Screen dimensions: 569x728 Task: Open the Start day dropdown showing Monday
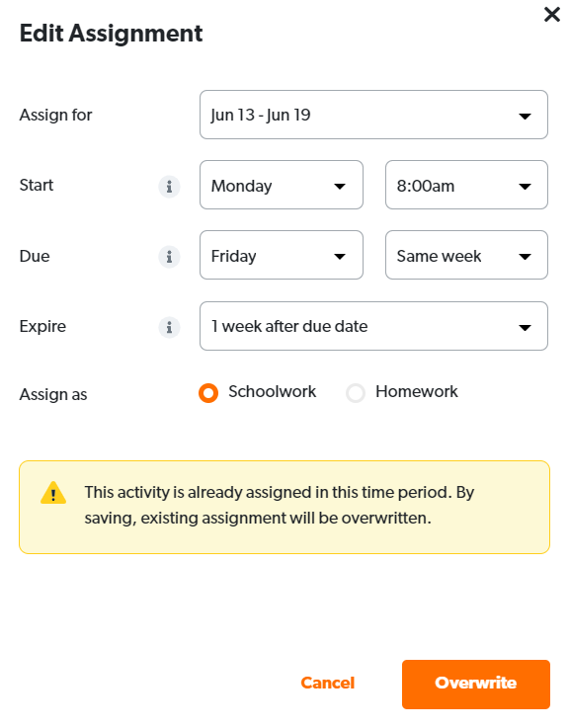point(281,185)
